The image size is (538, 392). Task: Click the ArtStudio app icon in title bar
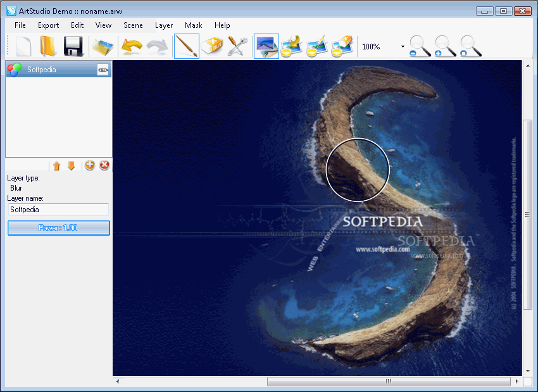pos(11,11)
